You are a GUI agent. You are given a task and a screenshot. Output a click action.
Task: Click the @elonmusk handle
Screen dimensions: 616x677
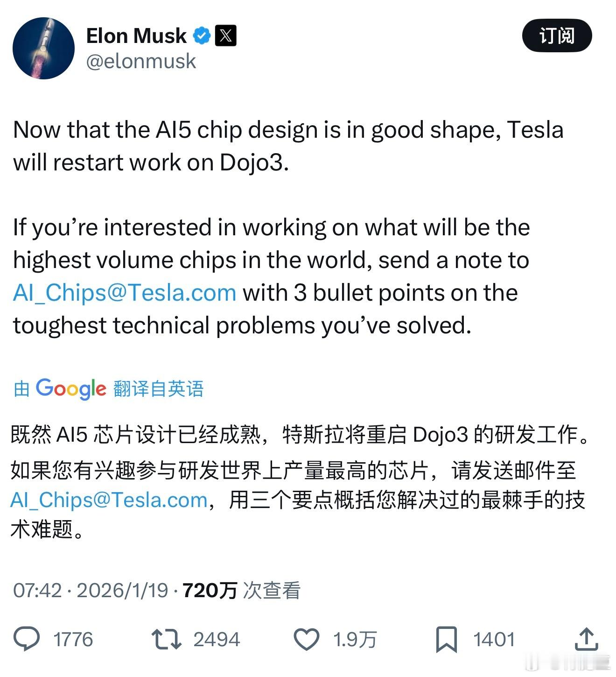pyautogui.click(x=141, y=61)
